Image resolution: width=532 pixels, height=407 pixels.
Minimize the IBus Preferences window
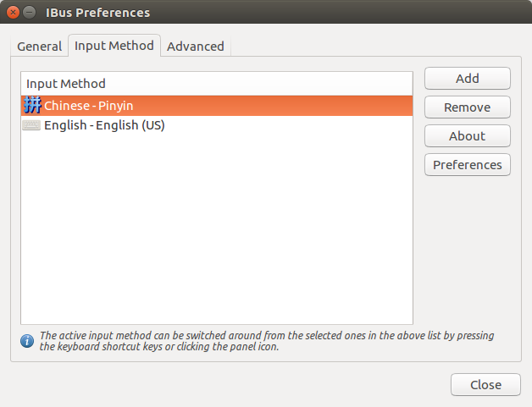click(x=29, y=13)
